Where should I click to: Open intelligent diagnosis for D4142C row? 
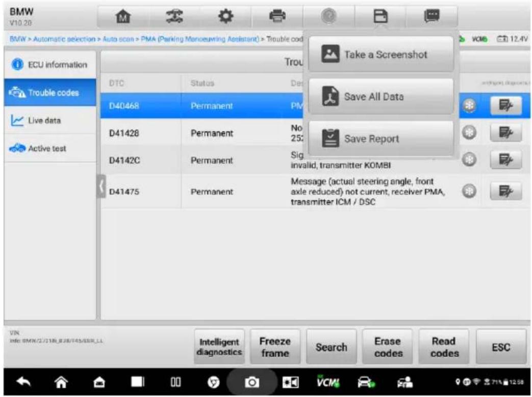(x=506, y=160)
